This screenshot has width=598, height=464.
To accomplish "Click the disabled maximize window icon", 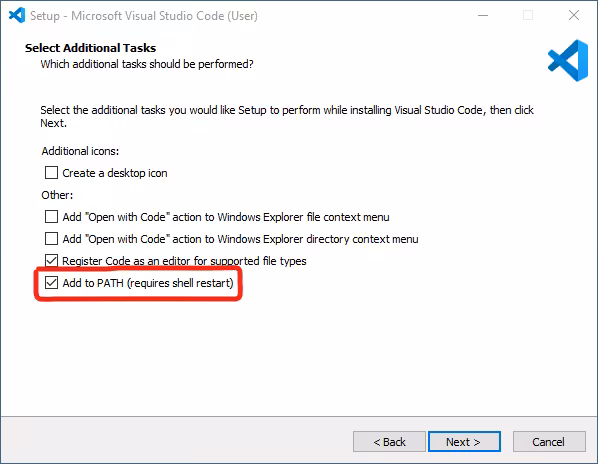I will pos(528,15).
